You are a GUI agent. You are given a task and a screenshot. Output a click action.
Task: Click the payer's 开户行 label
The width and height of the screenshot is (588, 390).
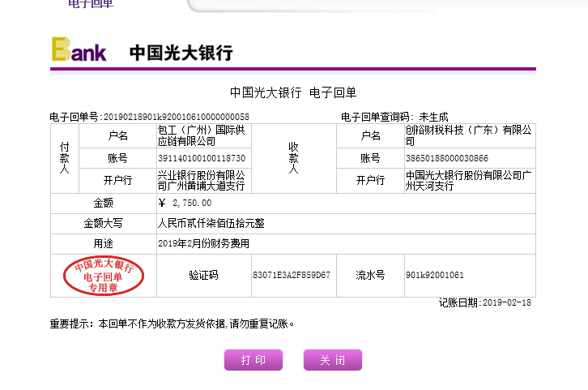[x=117, y=181]
